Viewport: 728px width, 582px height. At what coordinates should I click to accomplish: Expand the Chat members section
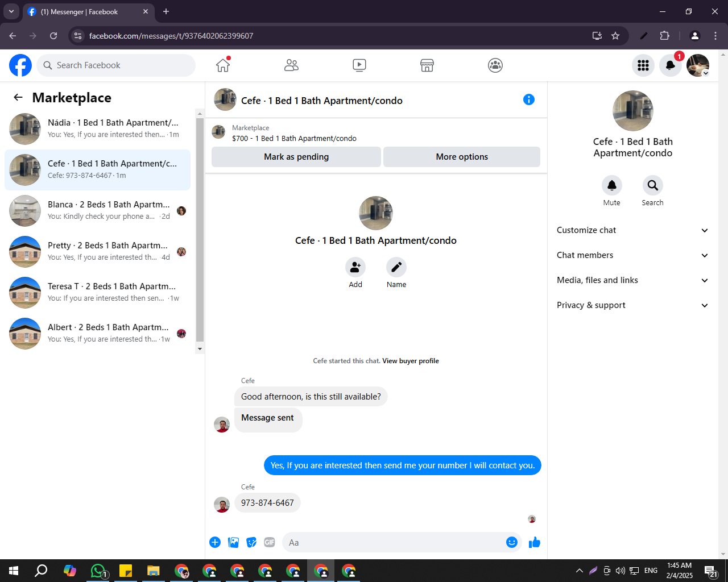coord(633,255)
